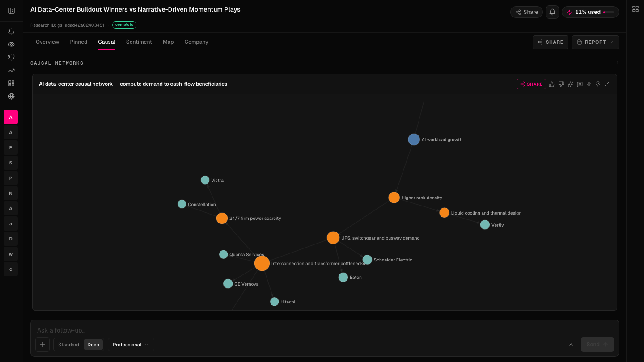Open the REPORT dropdown

coord(595,42)
